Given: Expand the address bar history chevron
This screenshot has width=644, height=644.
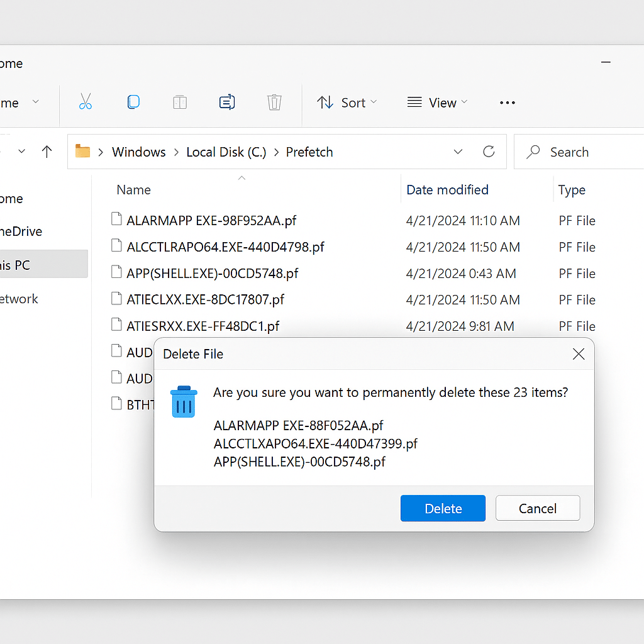Looking at the screenshot, I should point(458,152).
